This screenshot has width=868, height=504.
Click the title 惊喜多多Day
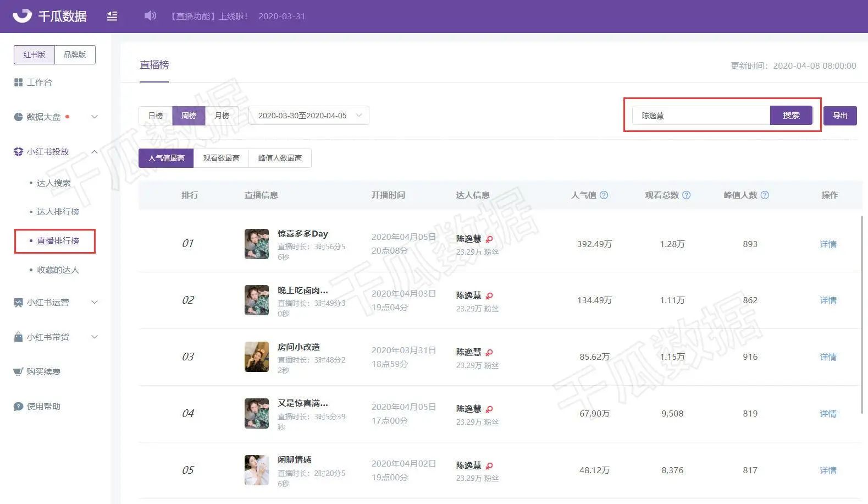(x=303, y=233)
